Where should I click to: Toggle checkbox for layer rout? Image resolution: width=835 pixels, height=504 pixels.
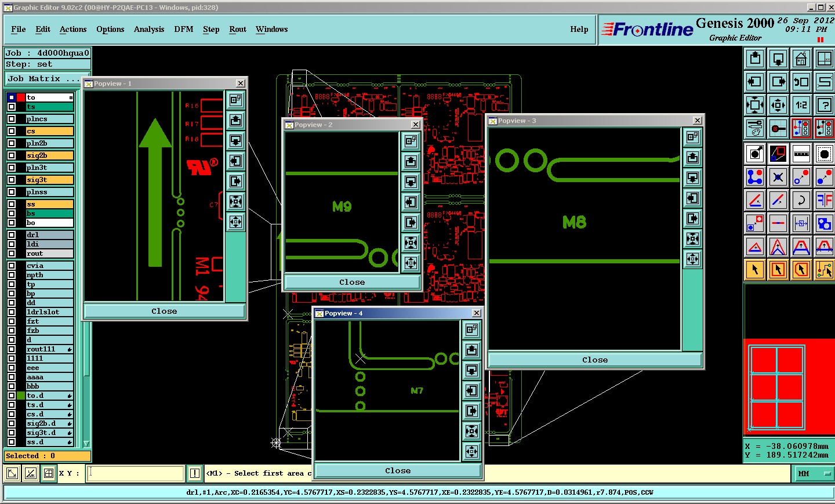click(12, 253)
